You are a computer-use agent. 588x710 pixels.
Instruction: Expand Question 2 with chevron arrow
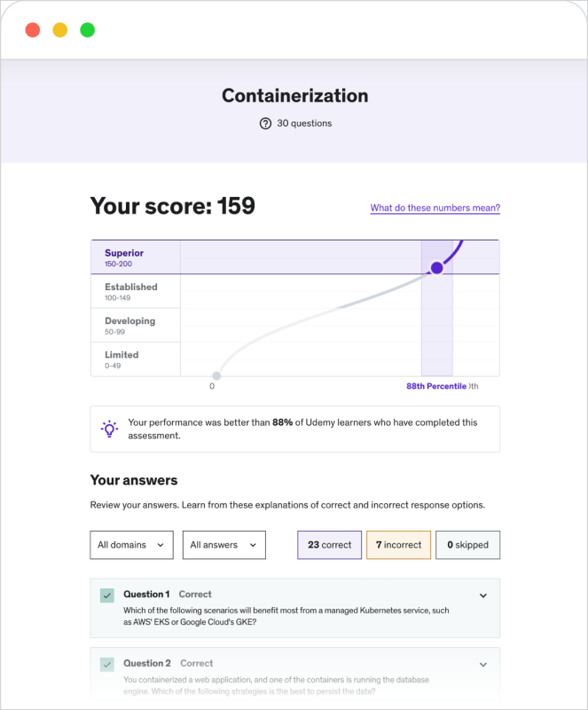click(x=483, y=664)
